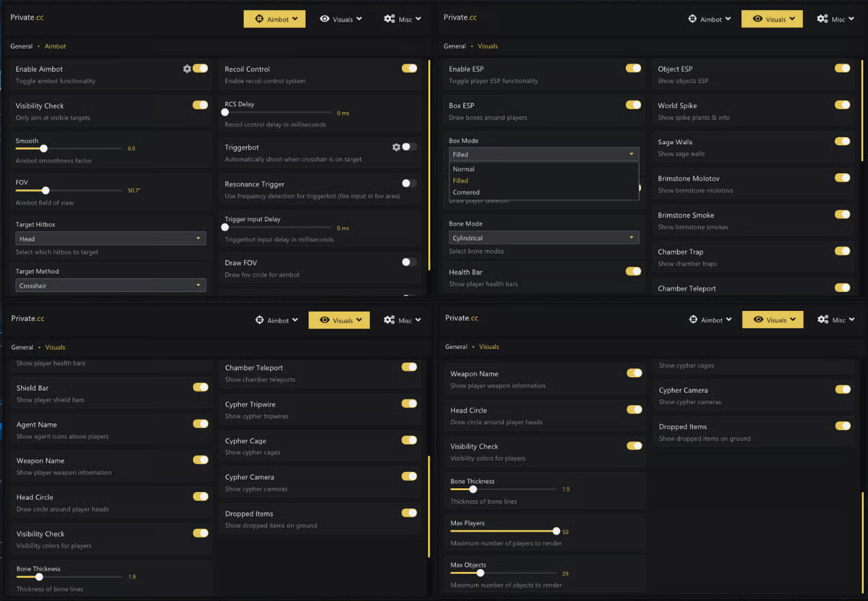The image size is (868, 601).
Task: Click the Max Players slider handle
Action: 556,531
